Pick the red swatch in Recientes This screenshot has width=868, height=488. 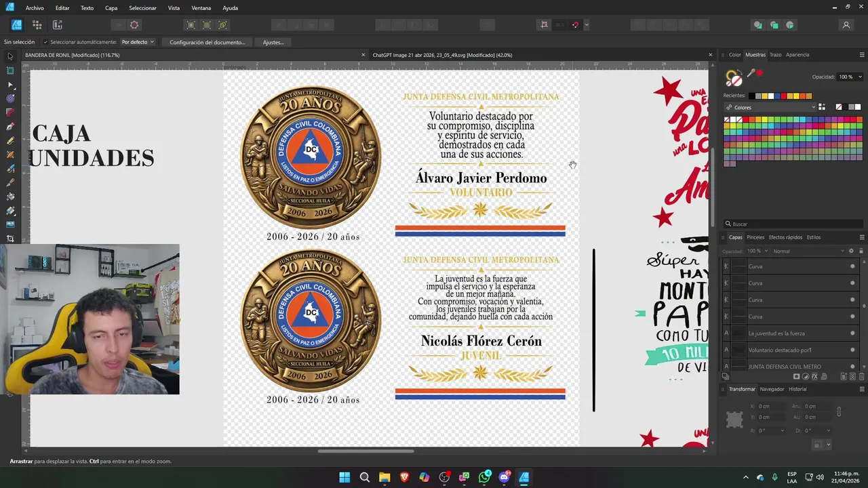[783, 96]
